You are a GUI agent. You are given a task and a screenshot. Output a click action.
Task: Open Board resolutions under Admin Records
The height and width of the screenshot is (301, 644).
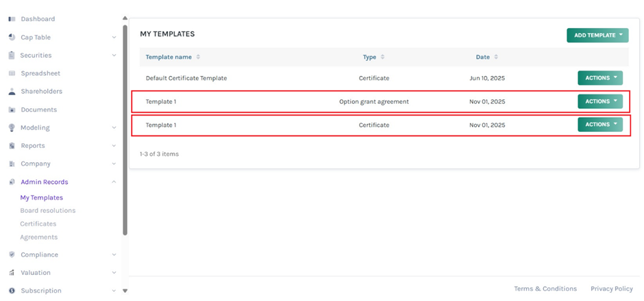click(x=48, y=211)
